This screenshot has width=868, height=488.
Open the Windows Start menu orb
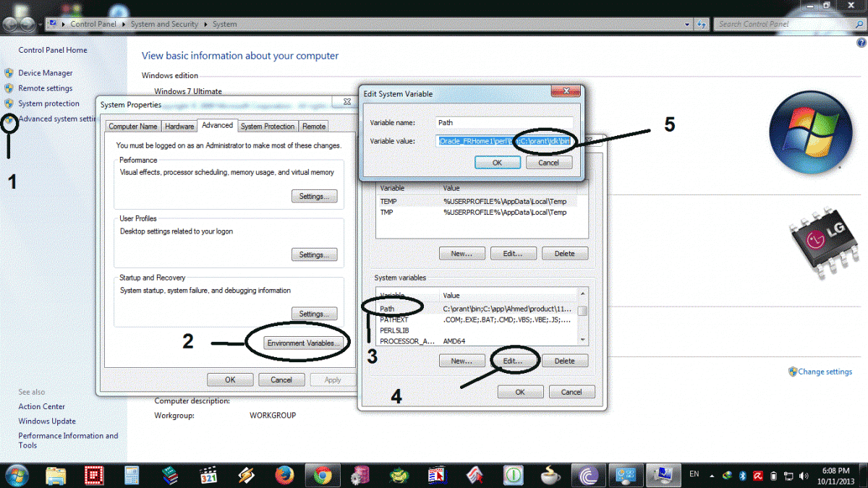16,475
